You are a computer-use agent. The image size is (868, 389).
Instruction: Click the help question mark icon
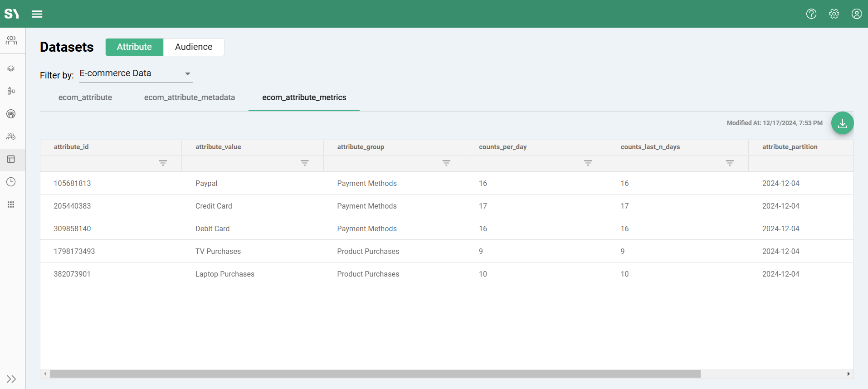[811, 14]
